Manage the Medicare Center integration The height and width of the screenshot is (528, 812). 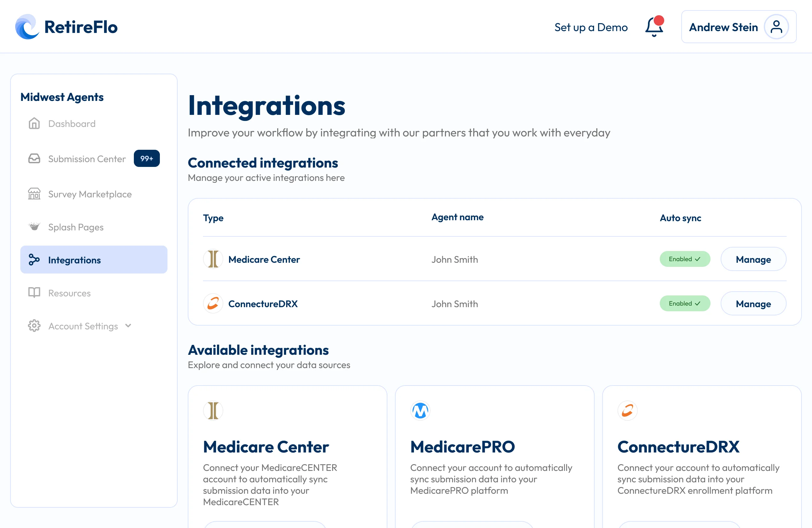(x=753, y=259)
